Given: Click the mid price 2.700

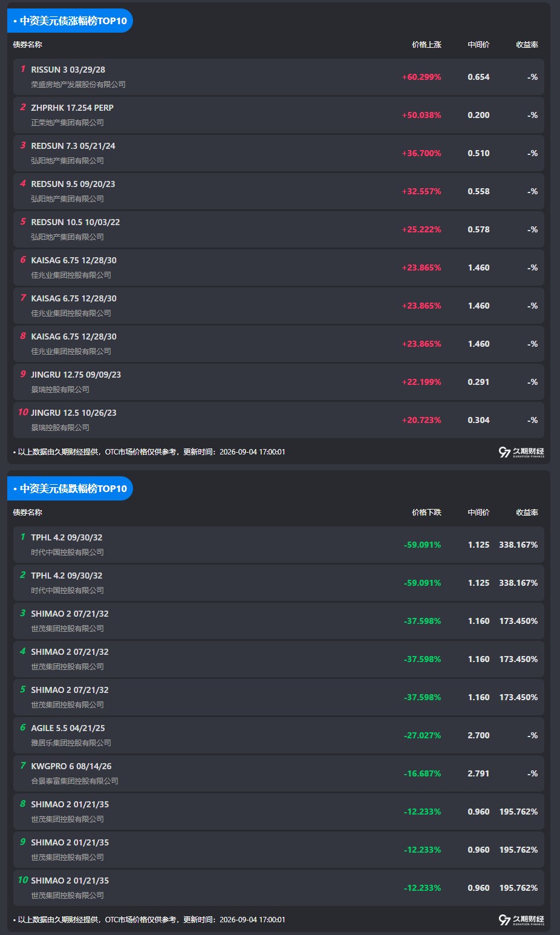Looking at the screenshot, I should (478, 736).
